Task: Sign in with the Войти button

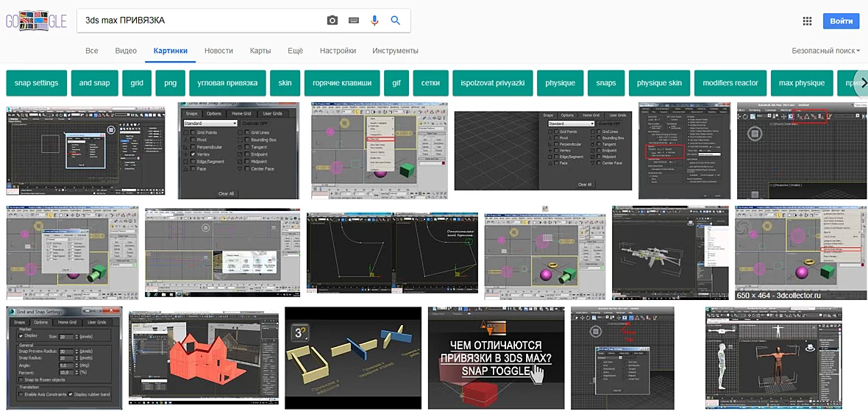Action: click(842, 21)
